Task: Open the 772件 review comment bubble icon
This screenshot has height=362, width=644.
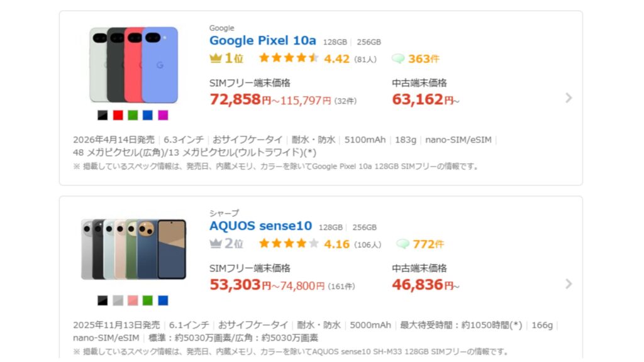Action: (402, 244)
